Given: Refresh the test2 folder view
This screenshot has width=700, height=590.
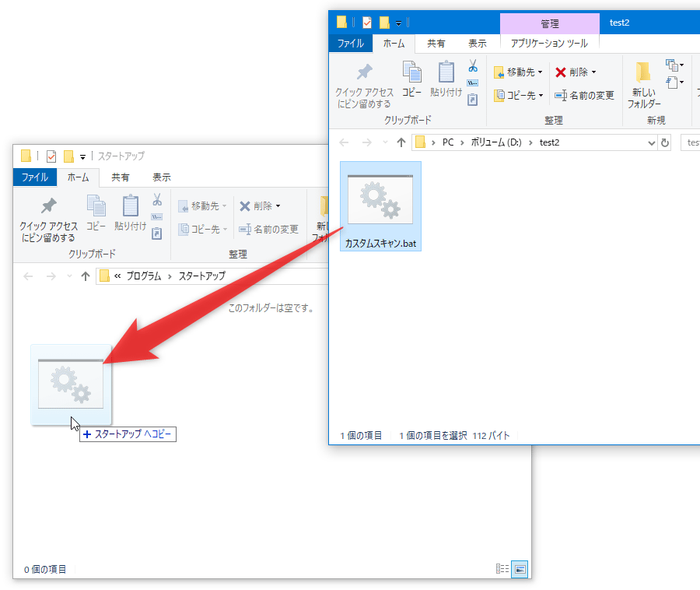Looking at the screenshot, I should tap(665, 143).
